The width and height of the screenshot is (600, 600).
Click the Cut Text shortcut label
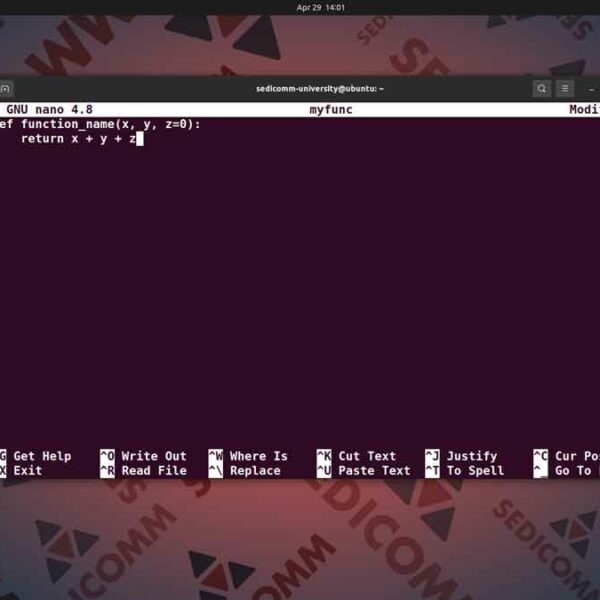367,456
